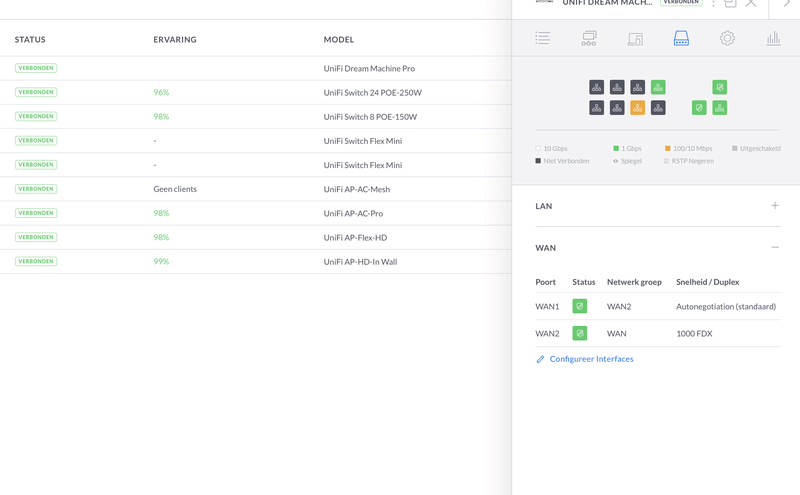Click the Uitgeschakeld legend entry
Image resolution: width=800 pixels, height=495 pixels.
point(756,148)
